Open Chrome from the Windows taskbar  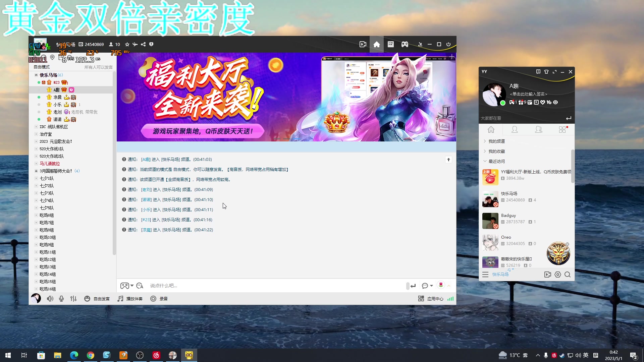point(91,355)
